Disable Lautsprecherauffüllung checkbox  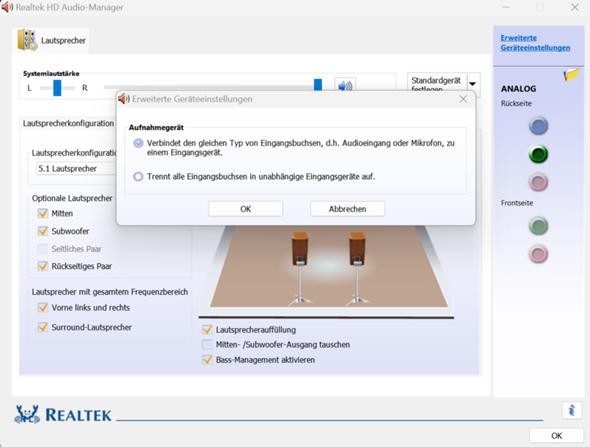207,330
